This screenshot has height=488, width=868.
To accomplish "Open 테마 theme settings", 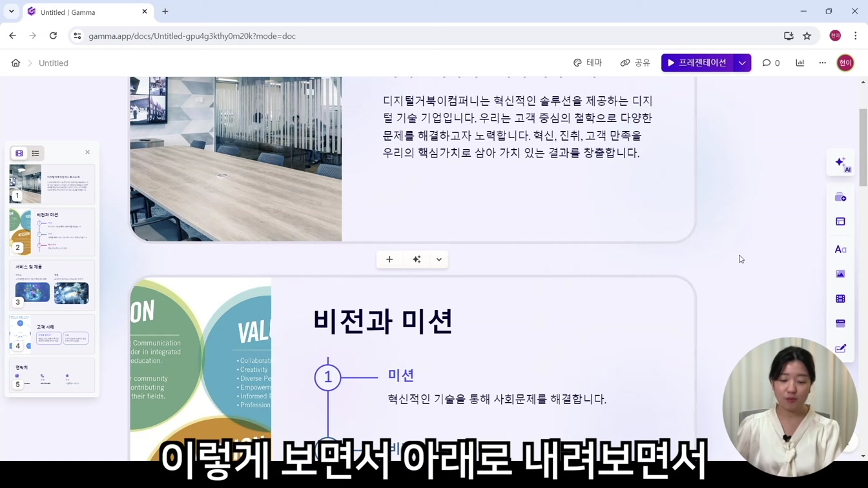I will click(x=587, y=63).
